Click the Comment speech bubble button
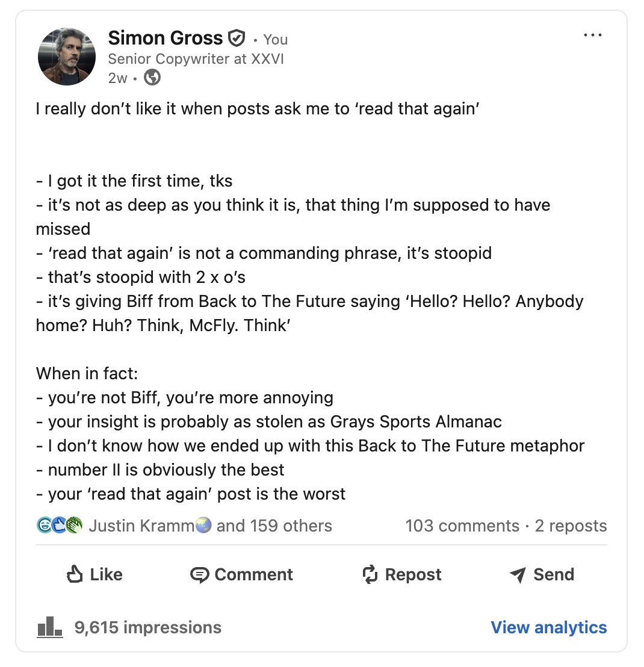The width and height of the screenshot is (644, 667). pyautogui.click(x=241, y=575)
